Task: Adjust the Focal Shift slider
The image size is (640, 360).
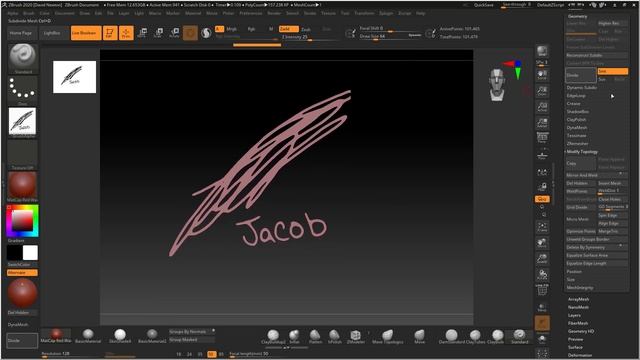Action: [x=390, y=29]
